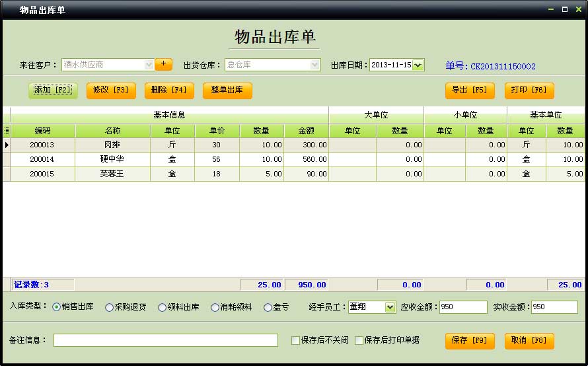Tick the 保存后打印单据 checkbox
Viewport: 588px width, 366px height.
tap(359, 340)
